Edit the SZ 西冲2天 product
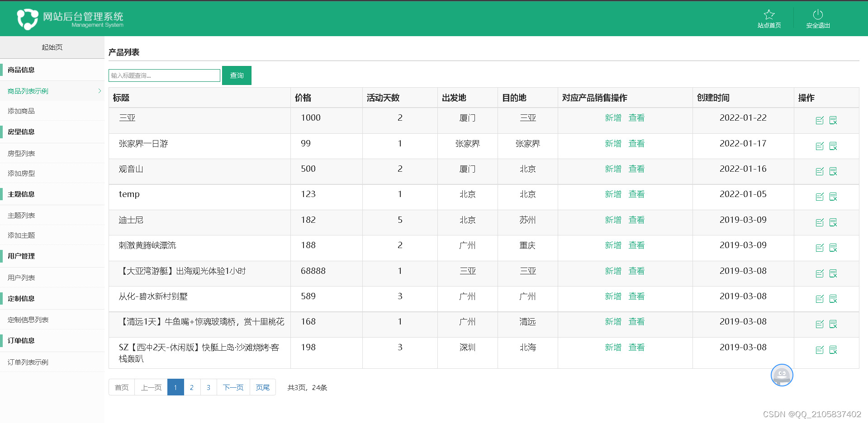The width and height of the screenshot is (868, 423). tap(820, 350)
